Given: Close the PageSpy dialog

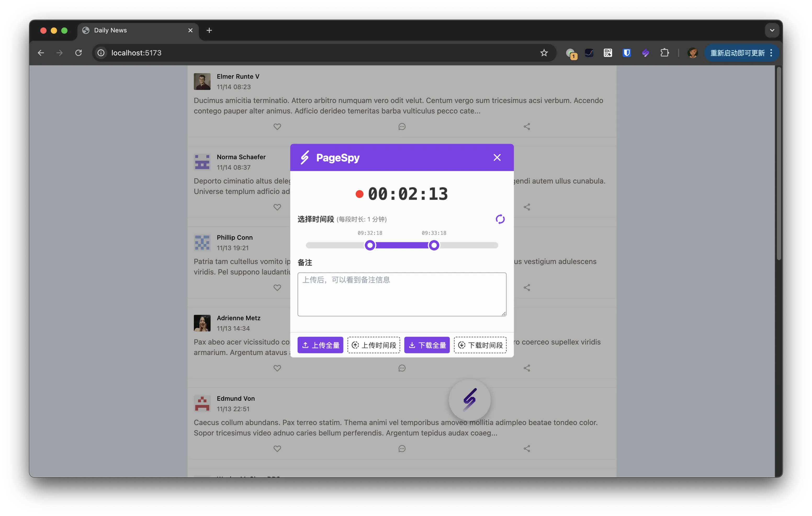Looking at the screenshot, I should click(497, 157).
